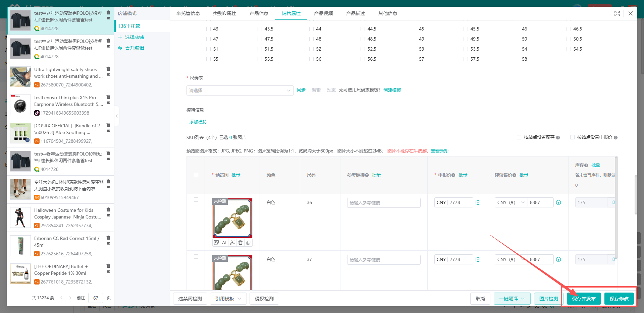Check the size 58 checkbox

click(x=517, y=59)
